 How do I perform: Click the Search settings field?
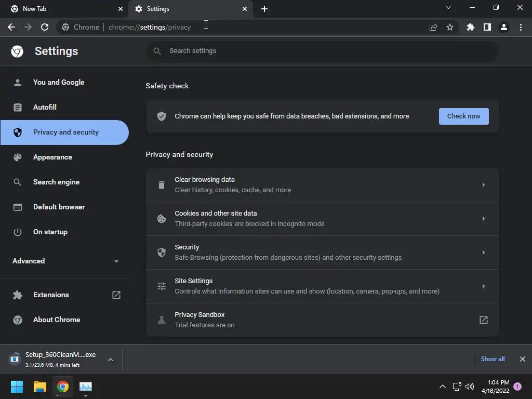click(322, 51)
